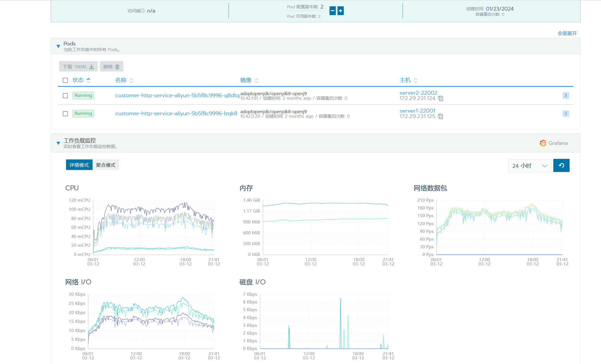Click the 网络 I/O chart area
Image resolution: width=601 pixels, height=364 pixels.
click(x=151, y=321)
